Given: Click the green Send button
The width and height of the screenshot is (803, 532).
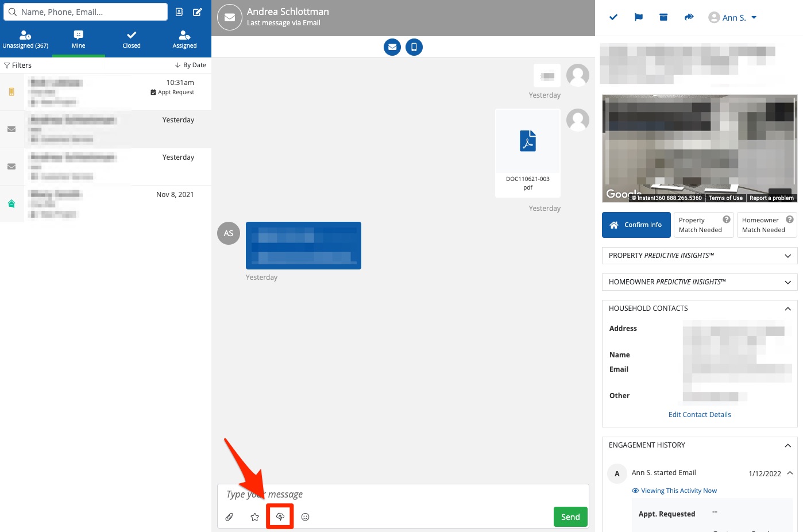Looking at the screenshot, I should tap(570, 517).
